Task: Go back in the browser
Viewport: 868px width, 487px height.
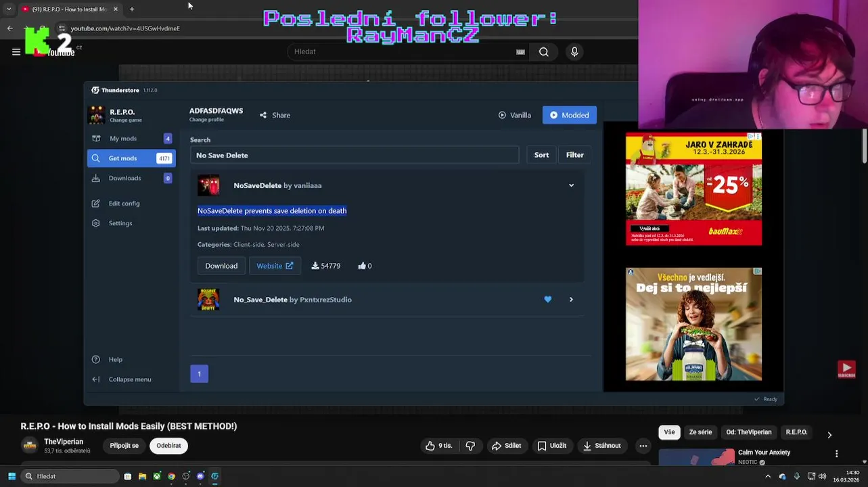Action: pyautogui.click(x=9, y=28)
